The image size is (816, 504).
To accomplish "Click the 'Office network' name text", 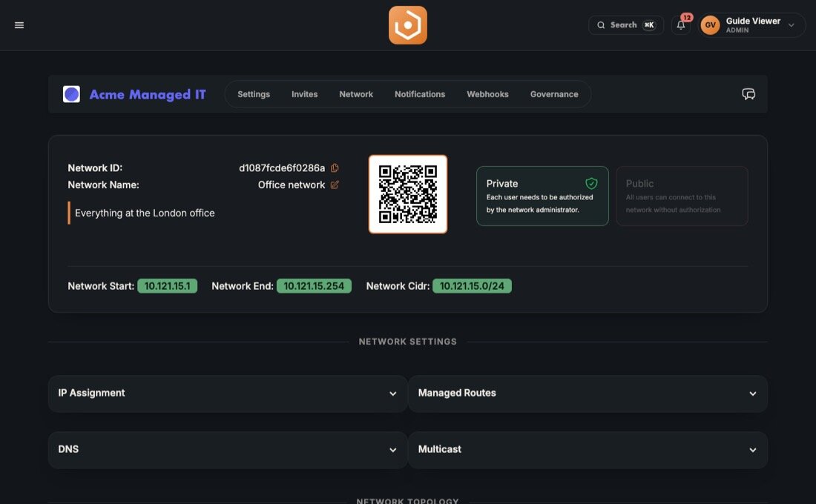I will (292, 185).
